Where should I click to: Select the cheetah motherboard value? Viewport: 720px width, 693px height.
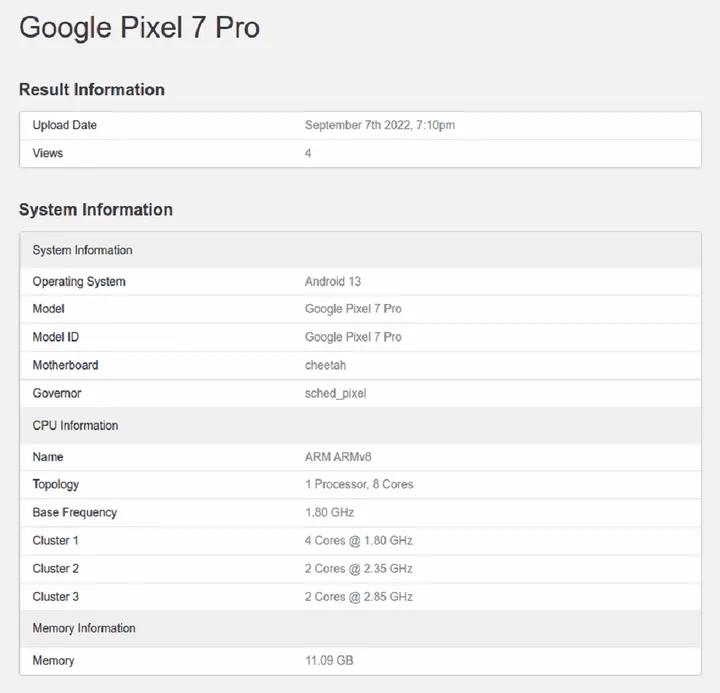click(x=326, y=365)
